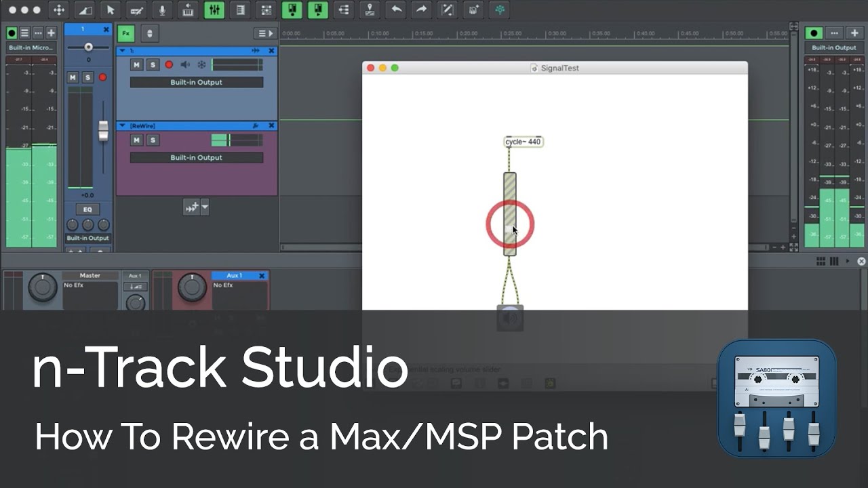Click the Redo arrow

pos(421,10)
